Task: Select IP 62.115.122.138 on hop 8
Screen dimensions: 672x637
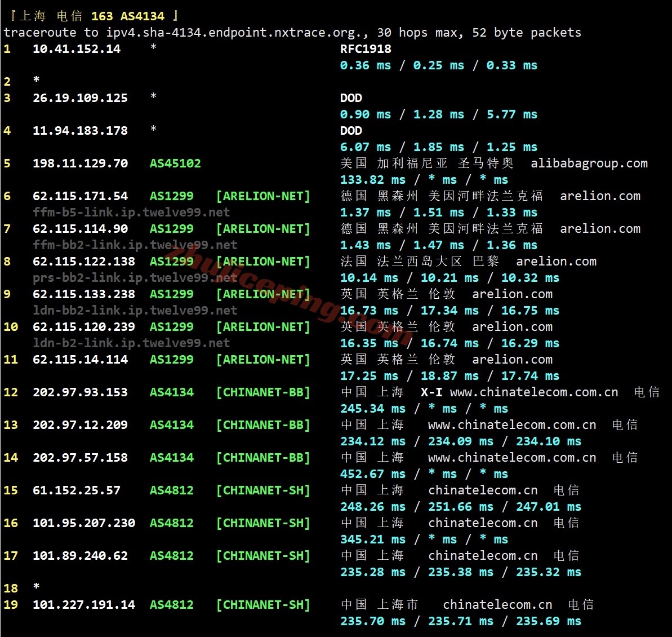Action: pyautogui.click(x=84, y=261)
